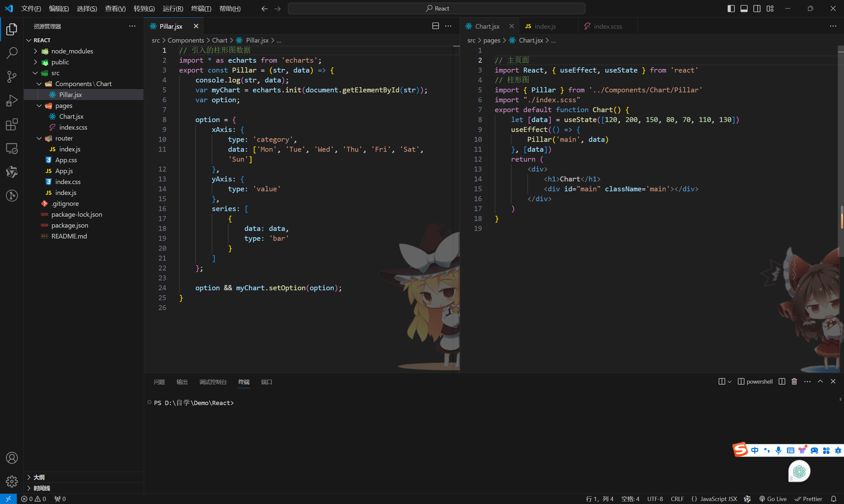Click Prettier in status bar
Screen dimensions: 844x504
(809, 499)
